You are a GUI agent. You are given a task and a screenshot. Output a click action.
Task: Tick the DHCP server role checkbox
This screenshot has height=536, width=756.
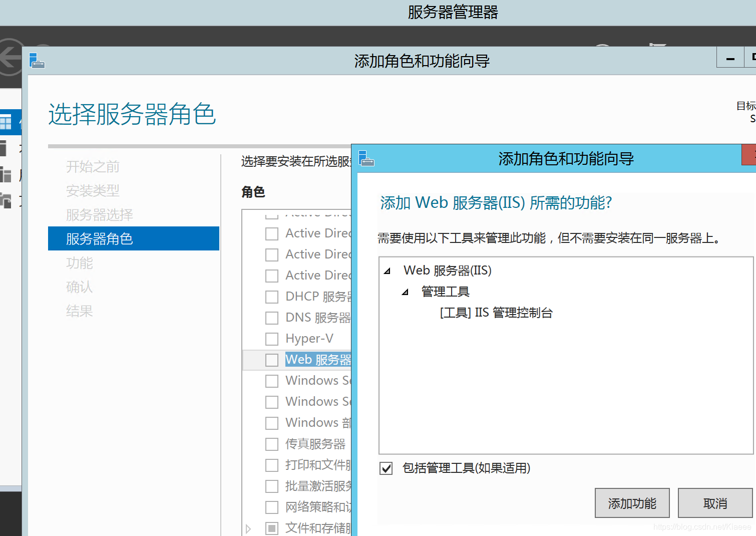point(272,297)
